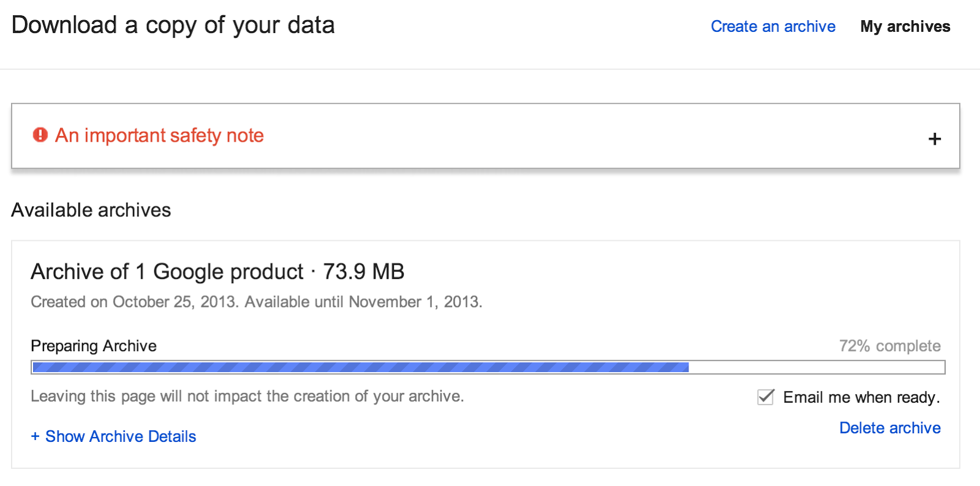Open the "Create an archive" link
Screen dimensions: 980x486
tap(773, 26)
